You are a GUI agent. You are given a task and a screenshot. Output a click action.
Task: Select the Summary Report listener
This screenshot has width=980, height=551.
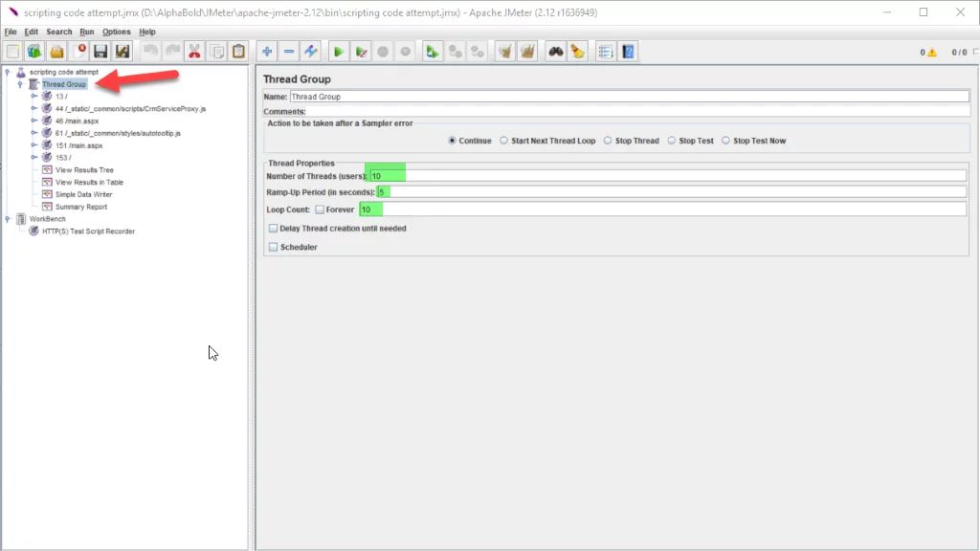pyautogui.click(x=81, y=207)
